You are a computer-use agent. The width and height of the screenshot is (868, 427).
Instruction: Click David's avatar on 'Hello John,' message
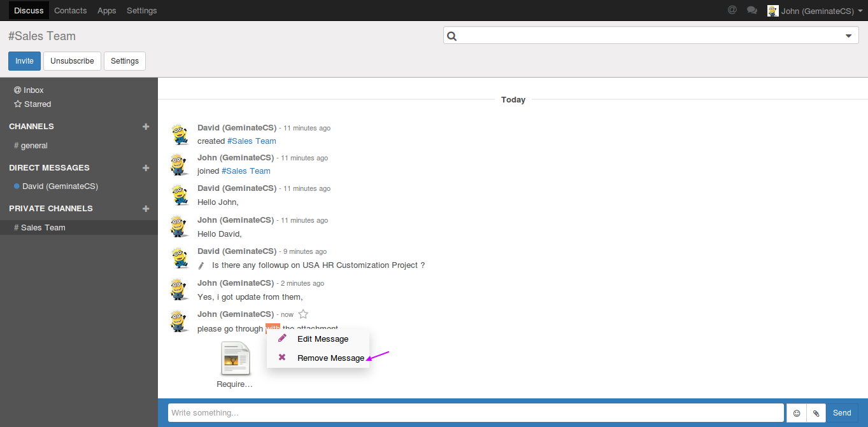[x=180, y=195]
